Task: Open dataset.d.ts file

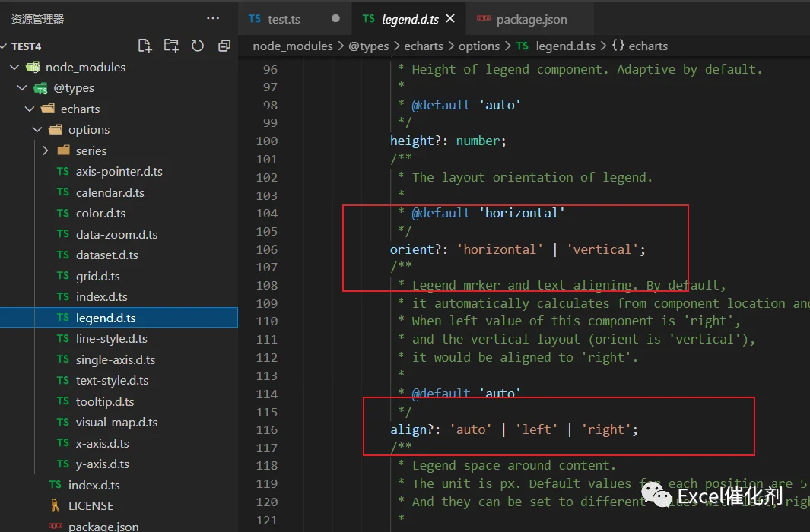Action: click(x=119, y=255)
